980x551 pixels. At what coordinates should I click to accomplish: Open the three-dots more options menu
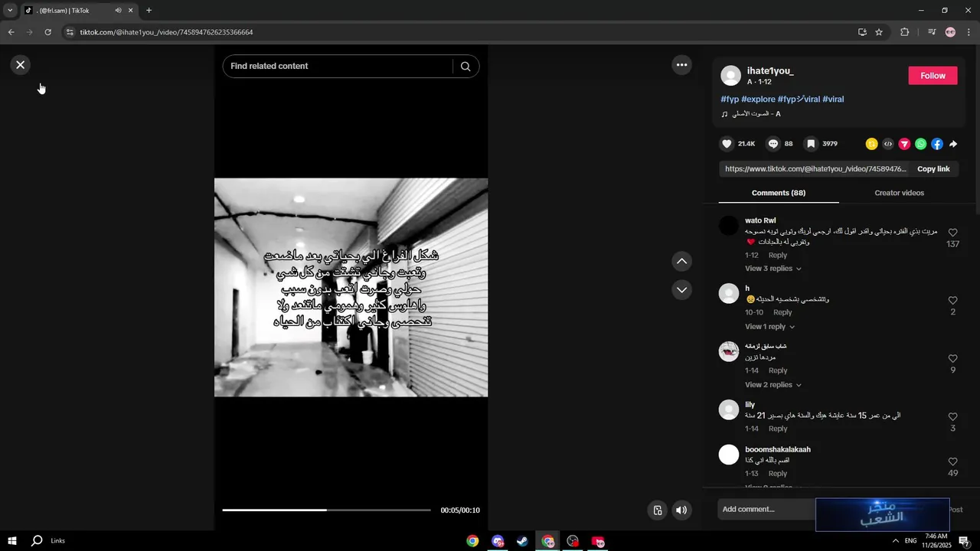coord(681,65)
